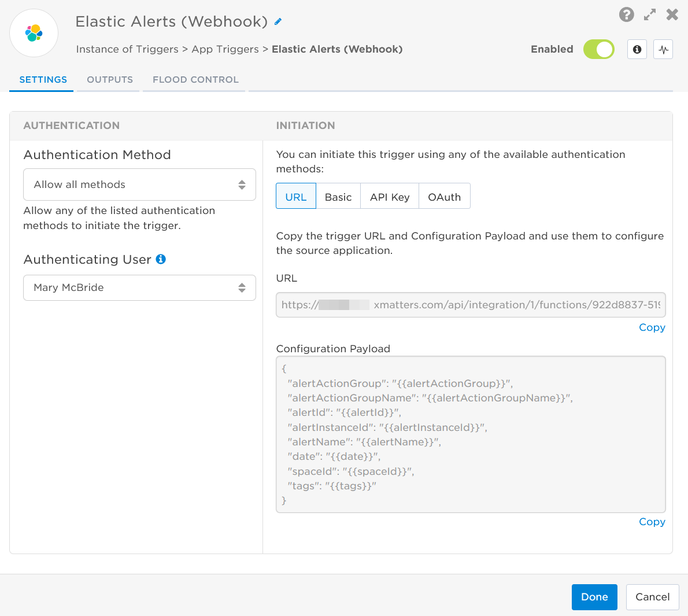Open the Flood Control tab
Viewport: 688px width, 616px height.
click(x=195, y=79)
